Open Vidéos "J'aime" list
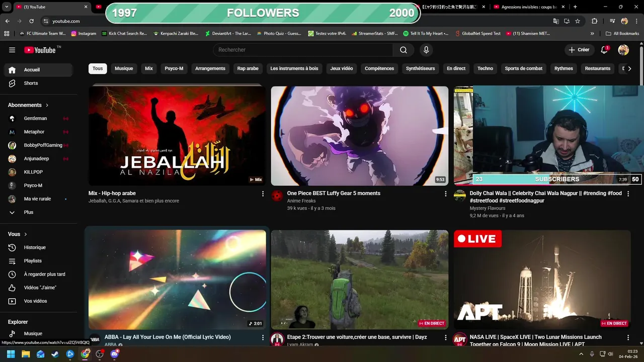Screen dimensions: 644x362 [x=39, y=288]
